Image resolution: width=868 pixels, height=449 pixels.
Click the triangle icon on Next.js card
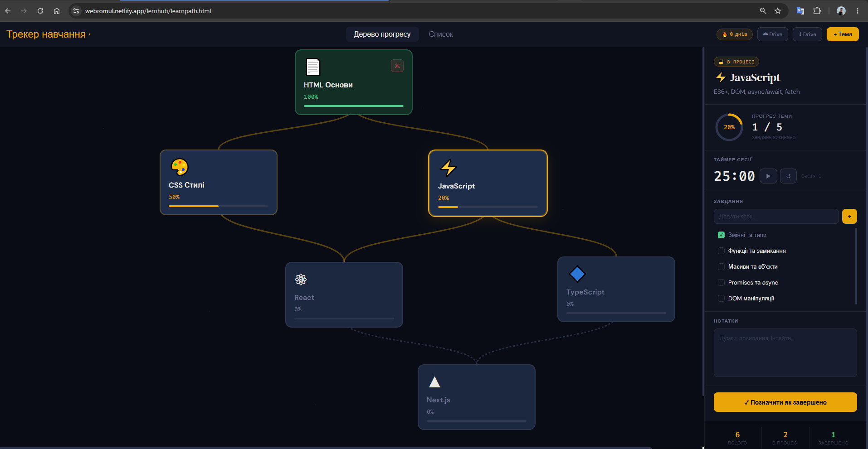point(434,382)
